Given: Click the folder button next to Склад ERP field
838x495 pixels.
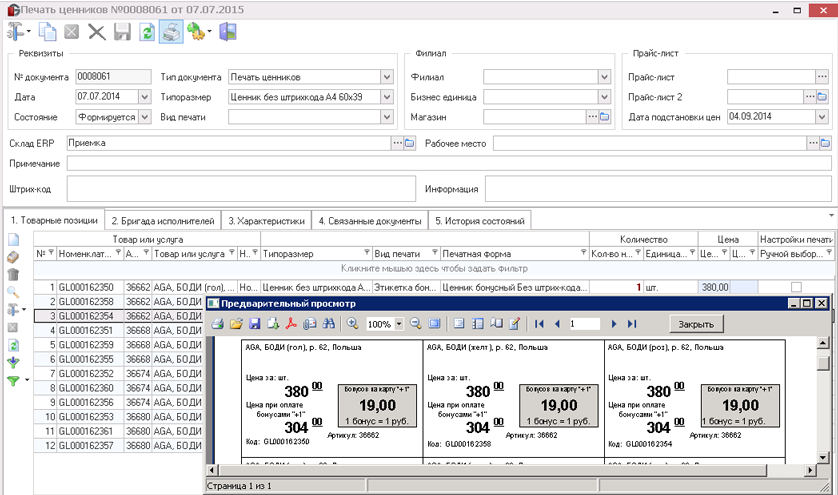Looking at the screenshot, I should (x=409, y=143).
